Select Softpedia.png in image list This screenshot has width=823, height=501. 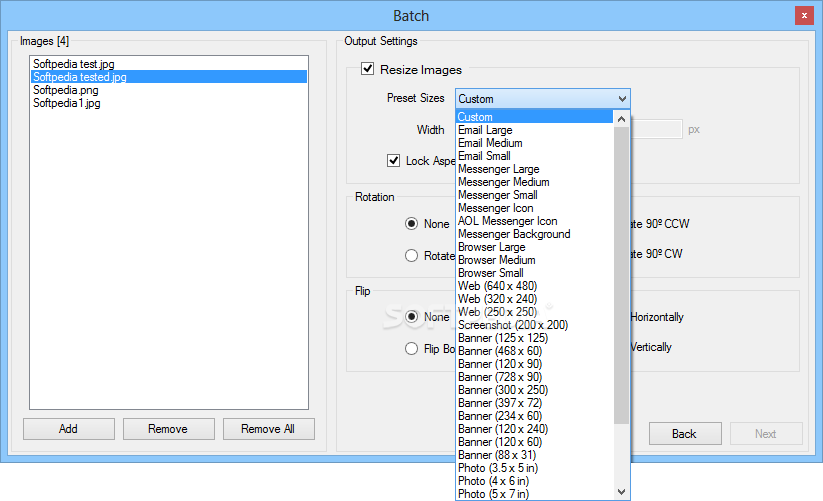pos(168,90)
